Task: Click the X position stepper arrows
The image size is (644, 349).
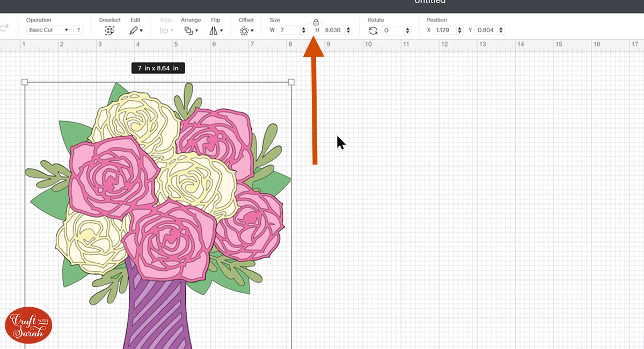Action: [x=459, y=30]
